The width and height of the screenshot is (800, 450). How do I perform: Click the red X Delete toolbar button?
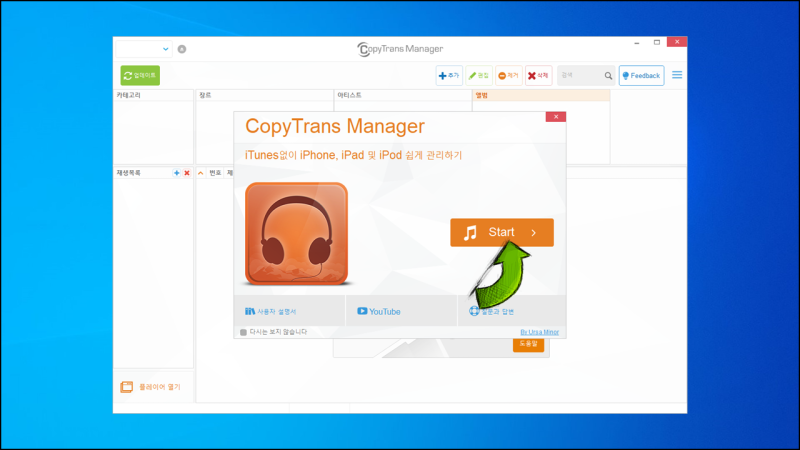[538, 76]
